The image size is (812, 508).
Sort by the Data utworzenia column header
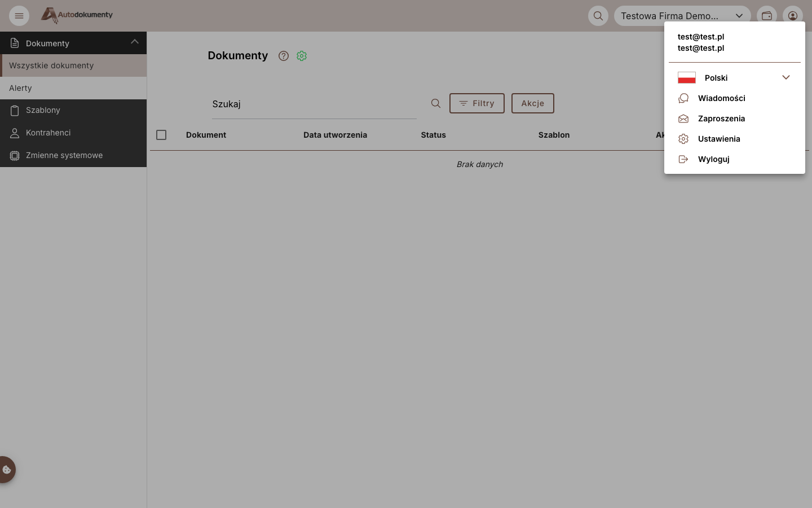click(x=335, y=135)
